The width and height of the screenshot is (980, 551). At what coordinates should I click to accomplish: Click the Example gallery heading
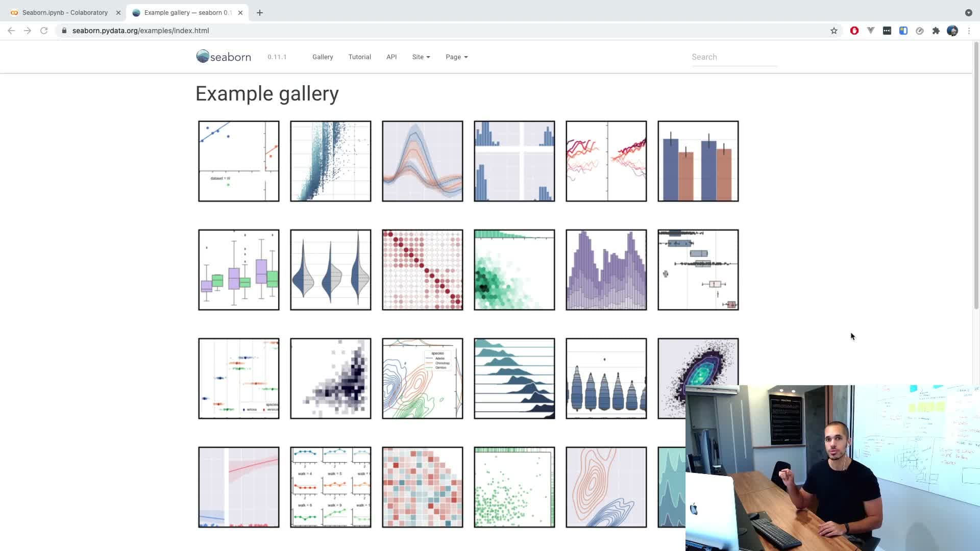tap(267, 94)
